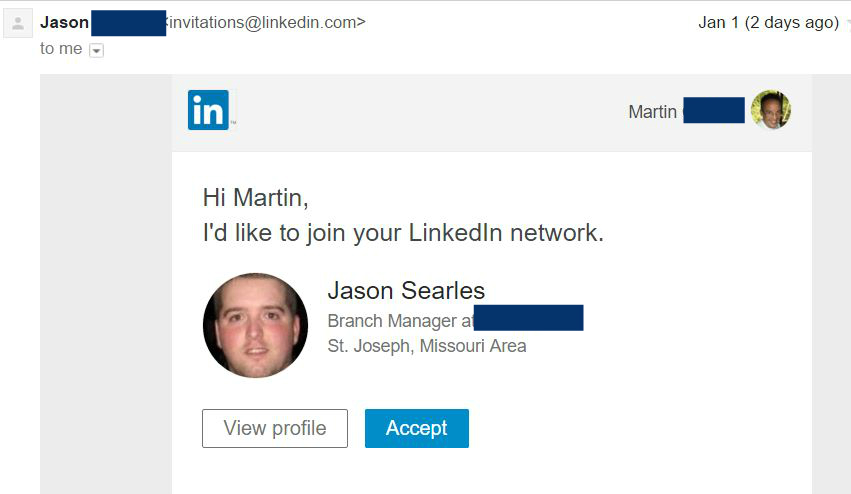
Task: Click the redacted surname beside Martin
Action: pos(713,110)
